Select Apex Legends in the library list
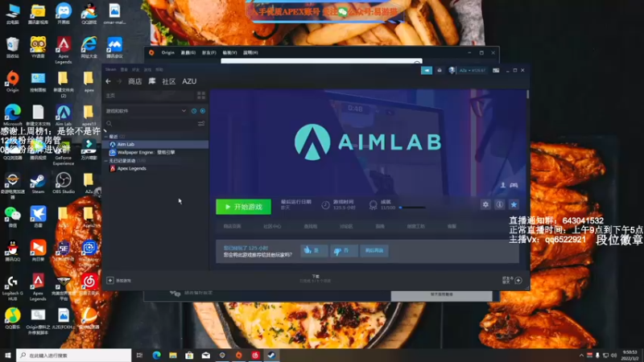This screenshot has width=644, height=362. tap(156, 168)
